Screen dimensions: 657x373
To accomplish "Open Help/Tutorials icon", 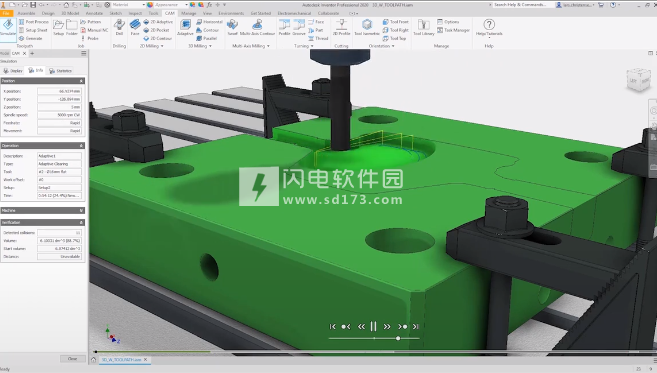I will (489, 28).
